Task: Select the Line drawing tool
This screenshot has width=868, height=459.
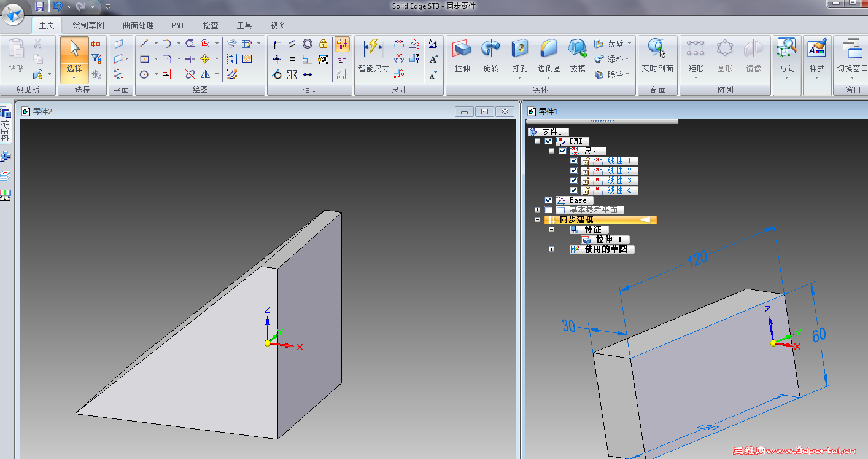Action: 144,44
